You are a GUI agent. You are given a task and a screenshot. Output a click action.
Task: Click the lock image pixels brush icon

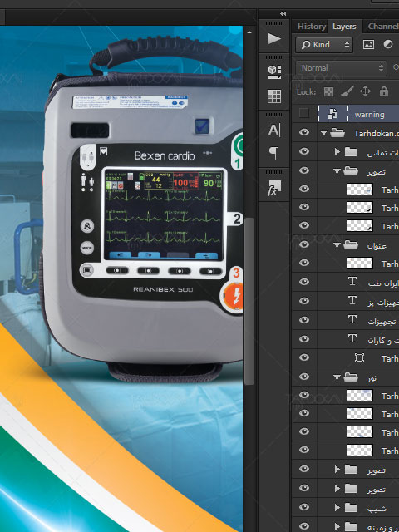347,91
